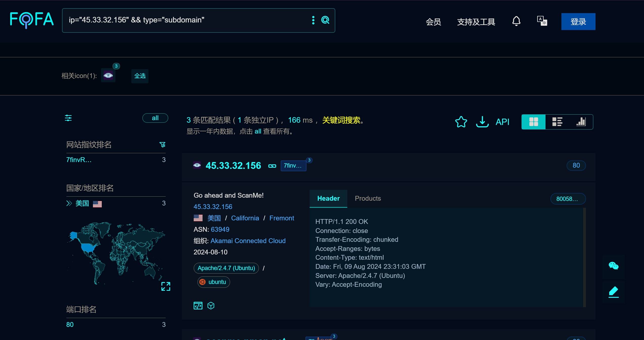The width and height of the screenshot is (644, 340).
Task: Expand the world map to fullscreen
Action: 166,286
